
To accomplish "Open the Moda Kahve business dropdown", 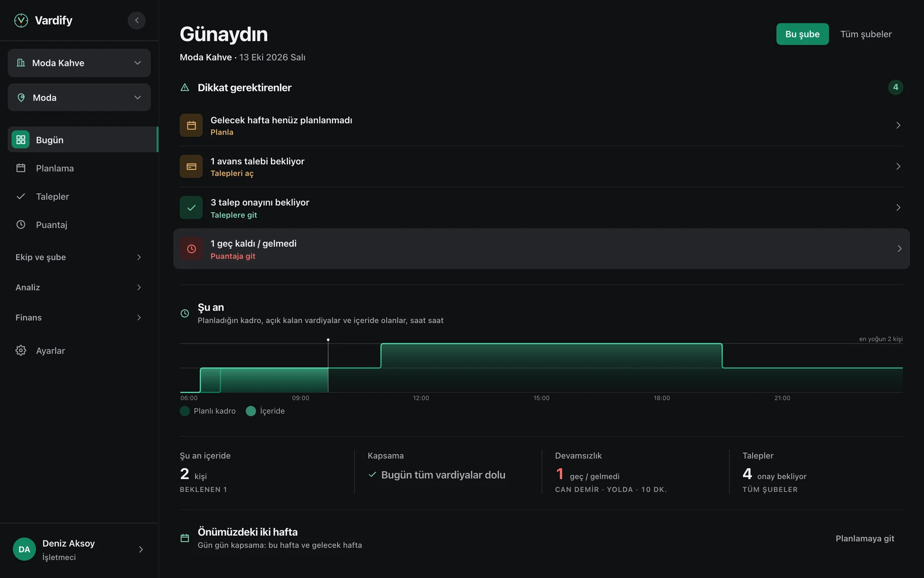I will 79,63.
